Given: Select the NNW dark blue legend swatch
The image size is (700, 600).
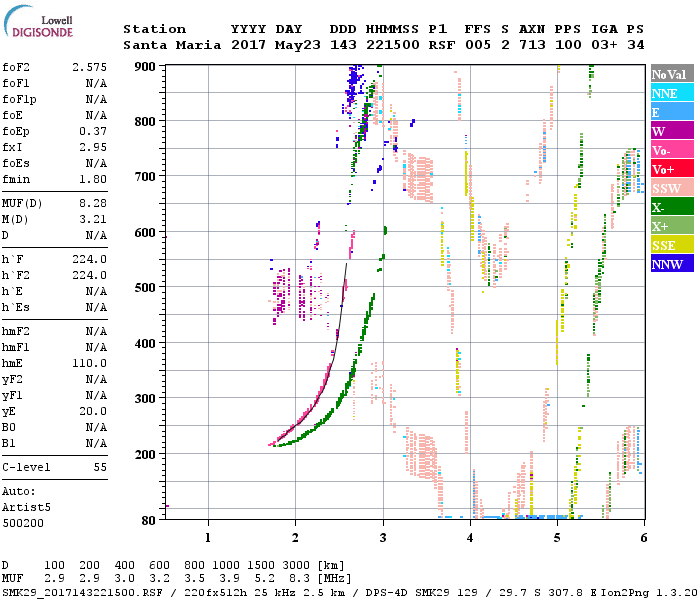Looking at the screenshot, I should point(672,263).
